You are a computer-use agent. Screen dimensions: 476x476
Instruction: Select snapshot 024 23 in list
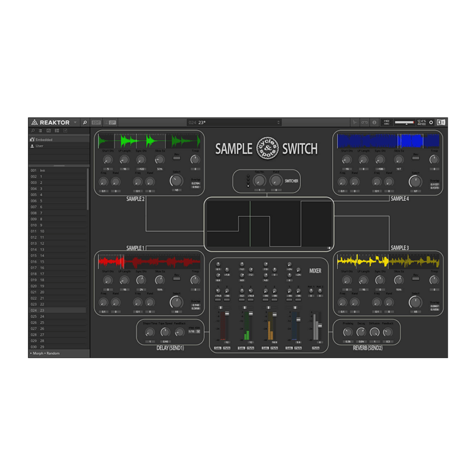point(58,311)
